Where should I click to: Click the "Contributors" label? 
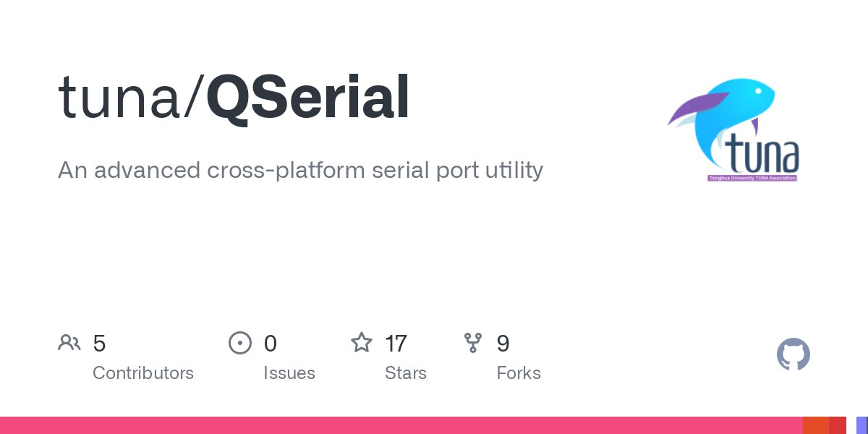click(143, 373)
